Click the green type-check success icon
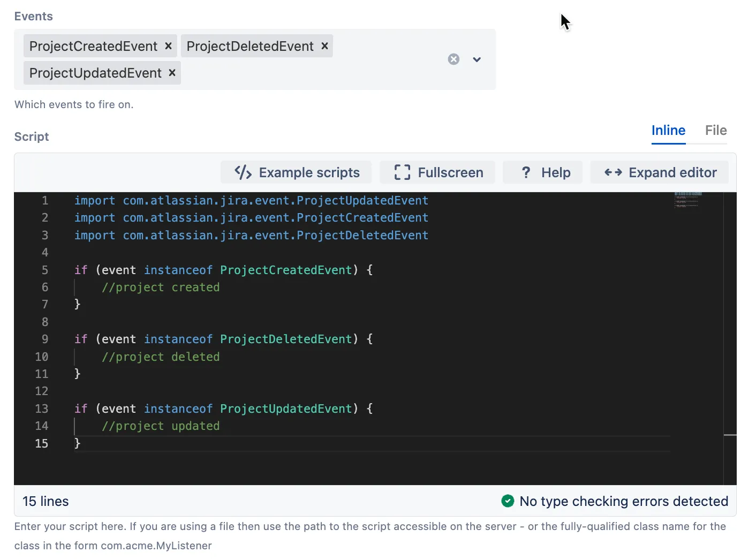 [508, 501]
